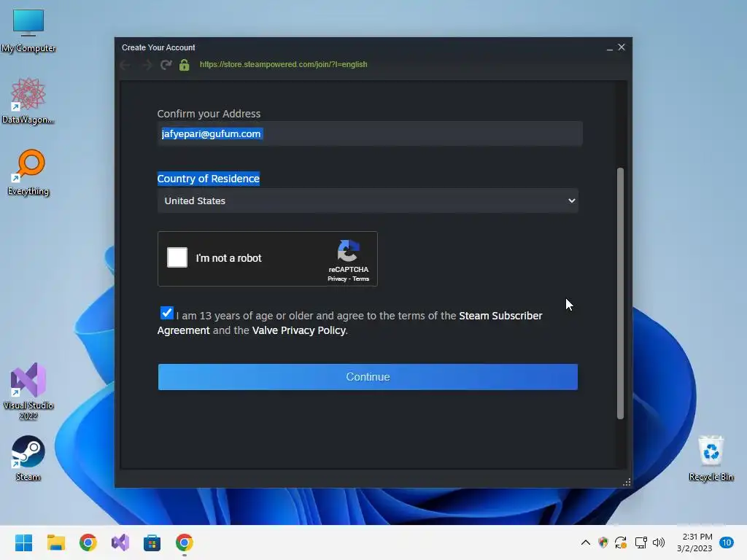This screenshot has width=747, height=560.
Task: Switch to the running Chrome taskbar icon
Action: click(x=185, y=542)
